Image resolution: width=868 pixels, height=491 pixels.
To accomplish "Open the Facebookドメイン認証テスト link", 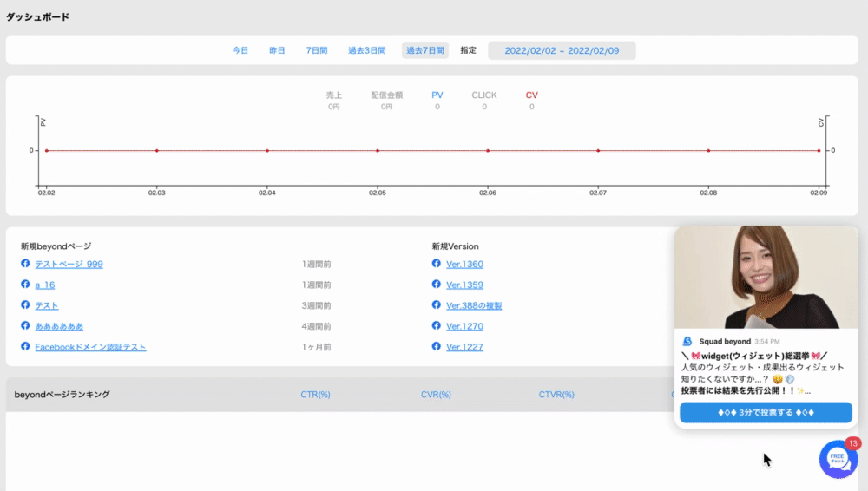I will 90,347.
